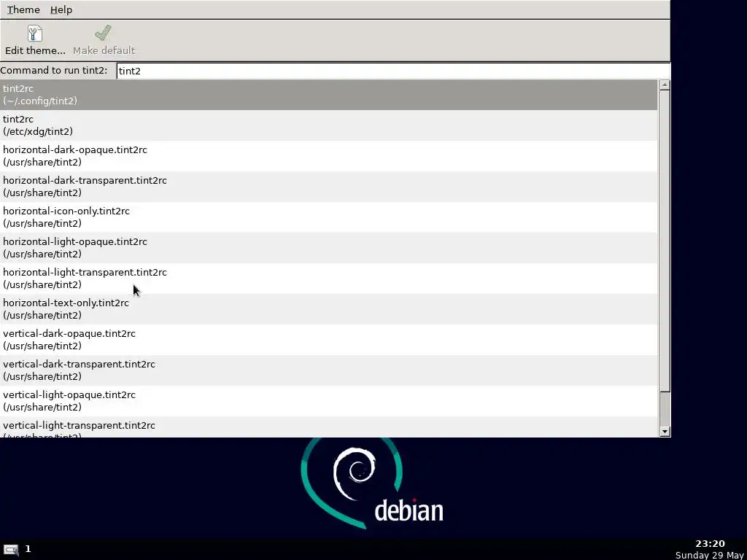
Task: Click the scrollbar down arrow
Action: pyautogui.click(x=665, y=432)
